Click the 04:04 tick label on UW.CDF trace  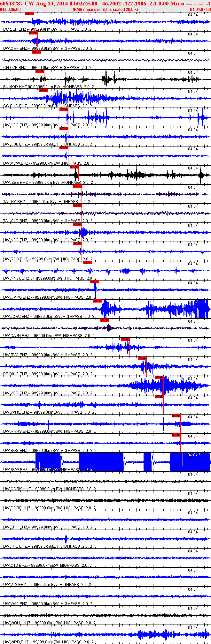click(x=193, y=111)
